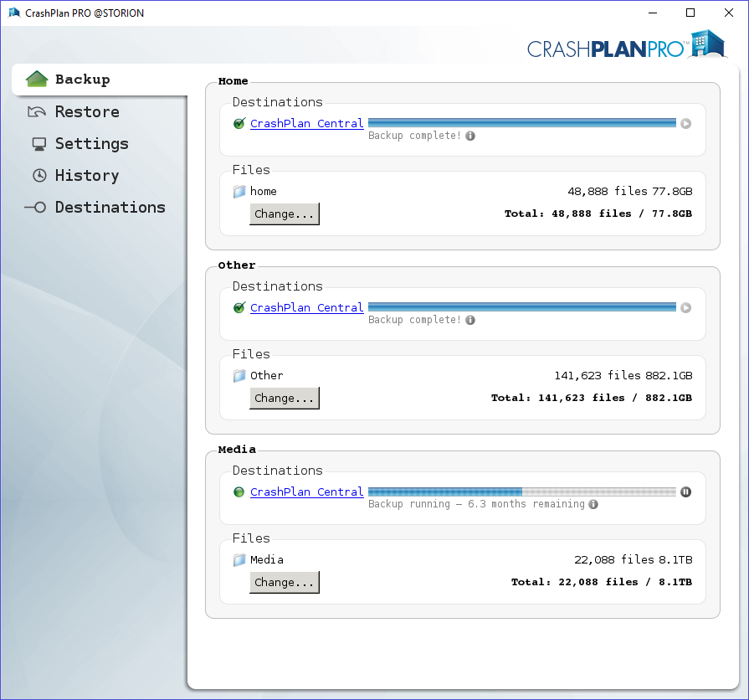749x700 pixels.
Task: Click green check status icon in Home set
Action: click(239, 123)
